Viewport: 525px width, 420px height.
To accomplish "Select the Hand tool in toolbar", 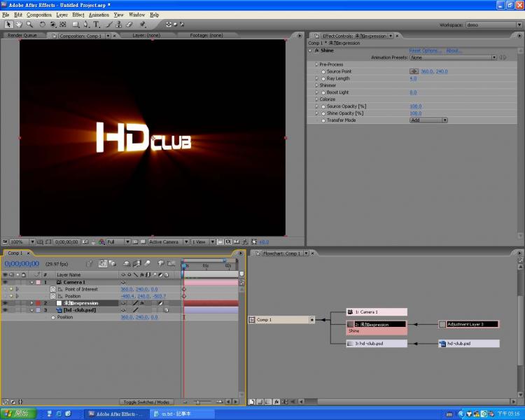I will (x=19, y=24).
